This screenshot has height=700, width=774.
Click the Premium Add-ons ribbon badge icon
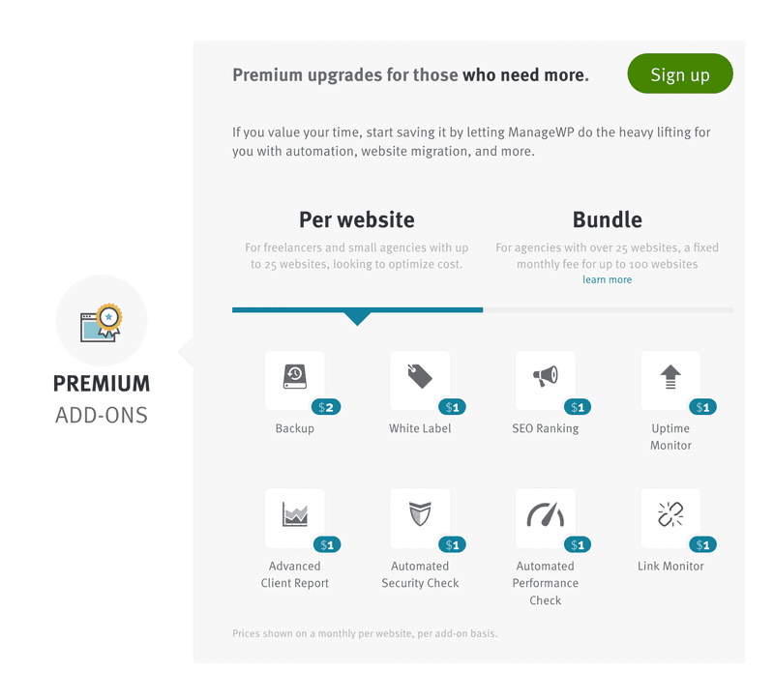point(102,321)
